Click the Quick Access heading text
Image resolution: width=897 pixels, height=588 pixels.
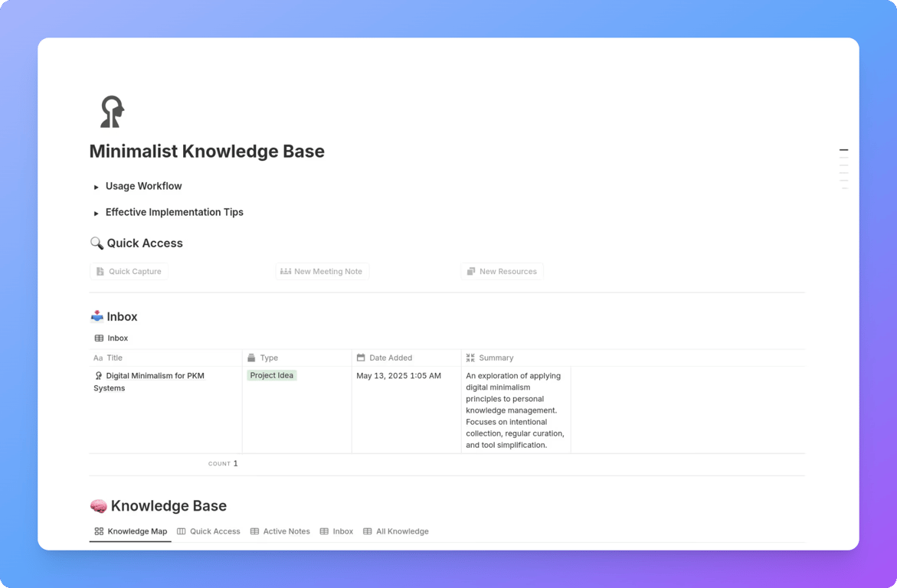145,243
